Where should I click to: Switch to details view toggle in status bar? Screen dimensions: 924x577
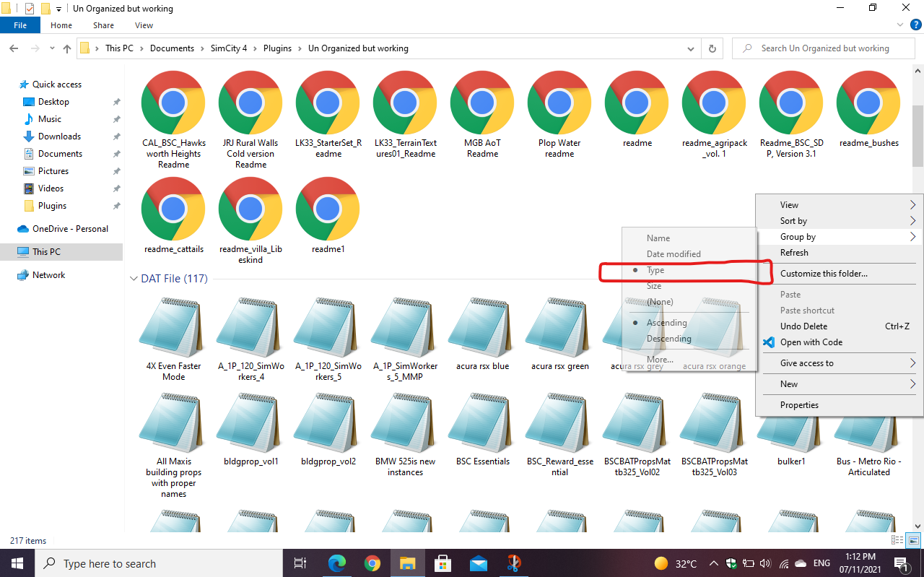pyautogui.click(x=897, y=540)
